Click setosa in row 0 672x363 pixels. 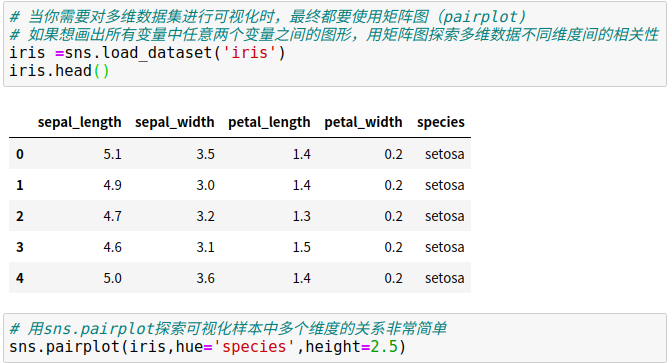pos(444,154)
